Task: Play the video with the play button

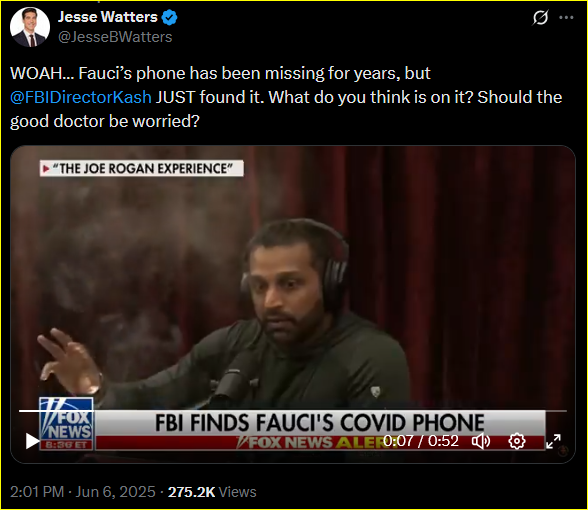Action: pos(33,441)
